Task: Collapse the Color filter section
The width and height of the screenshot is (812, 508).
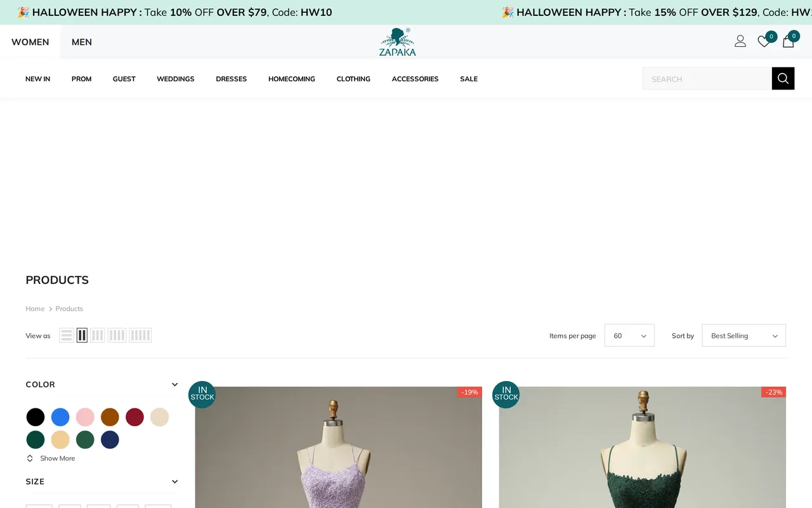Action: (x=174, y=384)
